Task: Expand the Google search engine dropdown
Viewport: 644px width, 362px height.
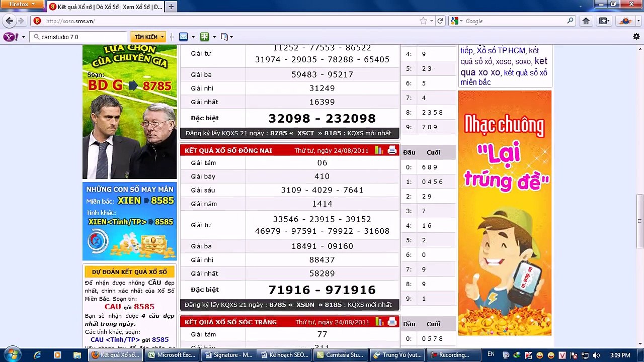Action: [456, 21]
